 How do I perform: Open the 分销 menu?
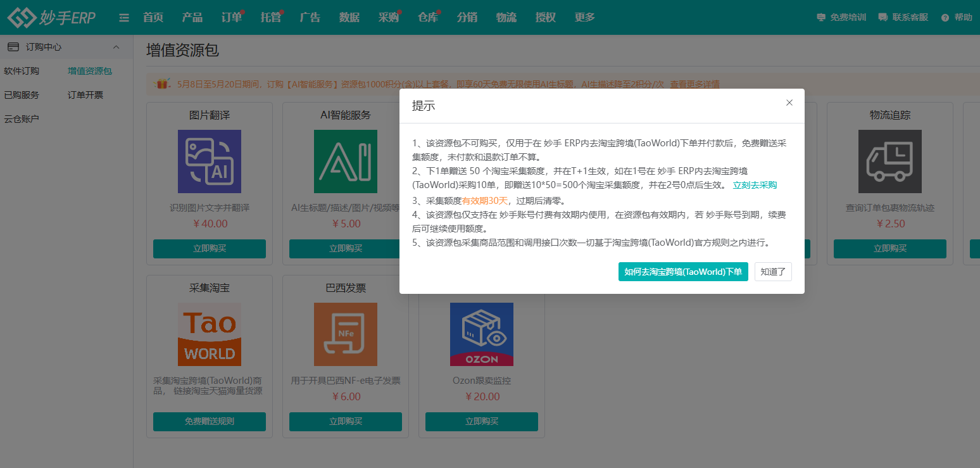tap(467, 18)
